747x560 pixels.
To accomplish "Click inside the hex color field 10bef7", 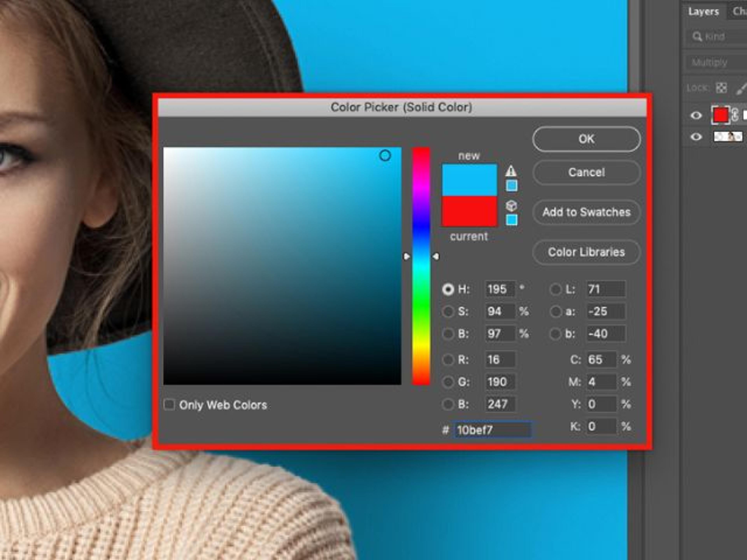I will click(x=493, y=430).
